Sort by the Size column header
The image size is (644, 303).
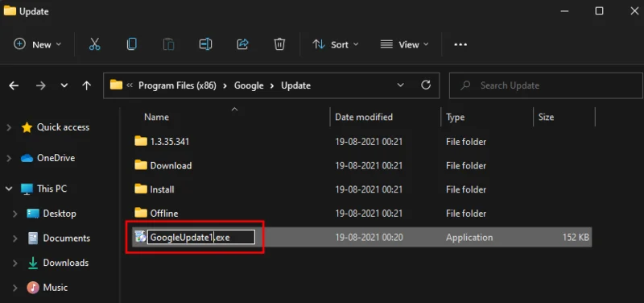click(x=546, y=117)
